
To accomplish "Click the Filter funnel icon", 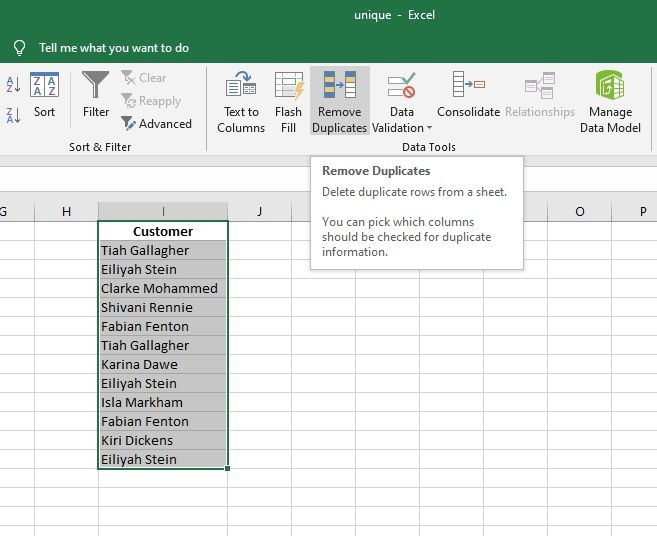I will [96, 87].
